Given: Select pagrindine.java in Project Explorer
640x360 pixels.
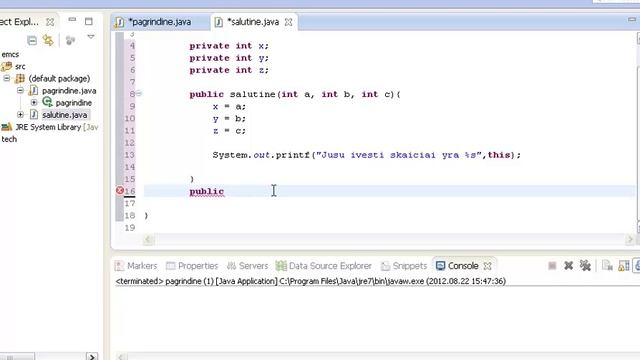Looking at the screenshot, I should pos(69,91).
